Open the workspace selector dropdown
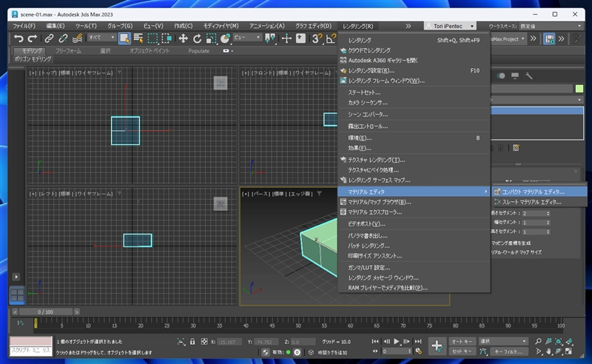This screenshot has width=592, height=364. pyautogui.click(x=550, y=26)
